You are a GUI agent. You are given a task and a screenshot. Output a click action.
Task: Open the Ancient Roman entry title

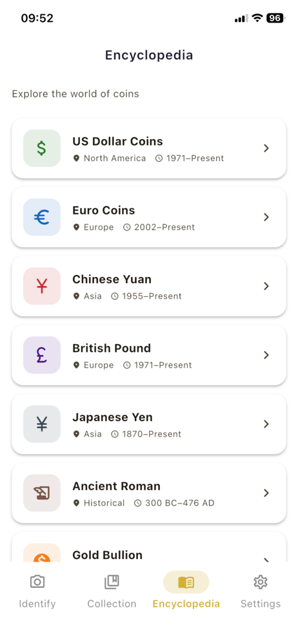coord(117,486)
